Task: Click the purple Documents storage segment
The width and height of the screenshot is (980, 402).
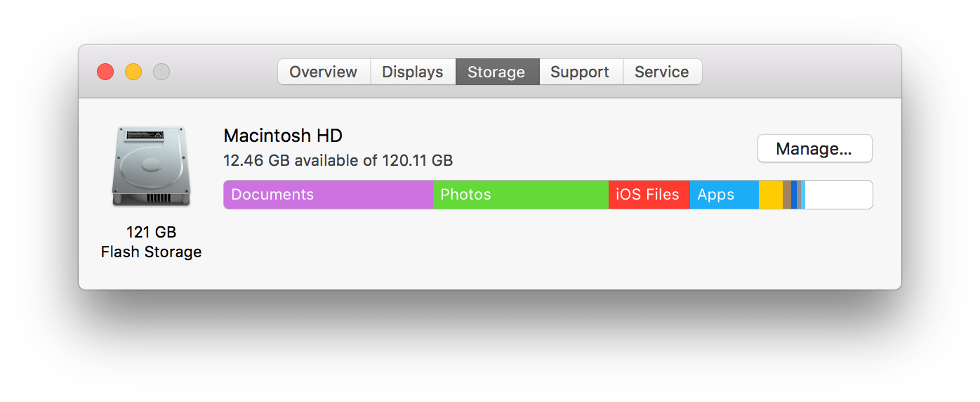Action: coord(328,195)
